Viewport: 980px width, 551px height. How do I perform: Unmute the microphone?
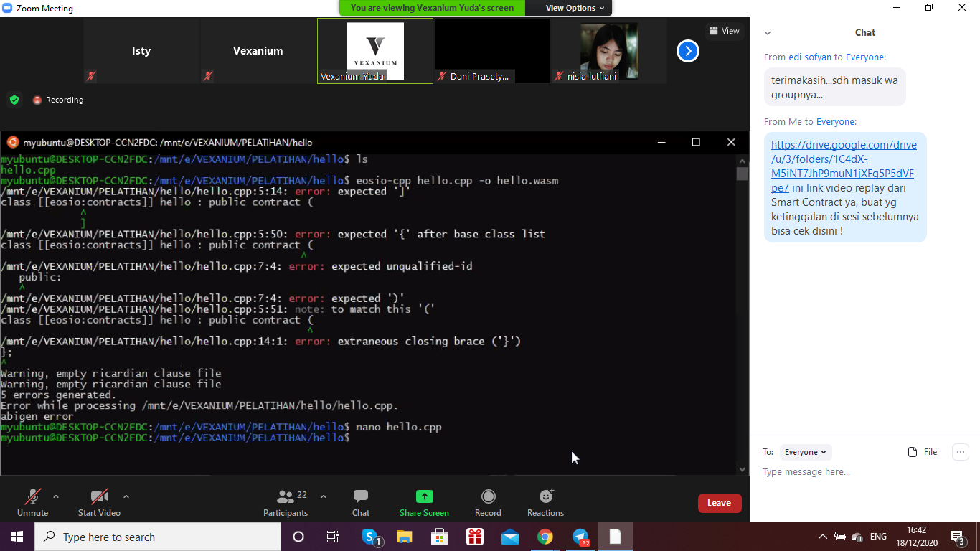(33, 496)
